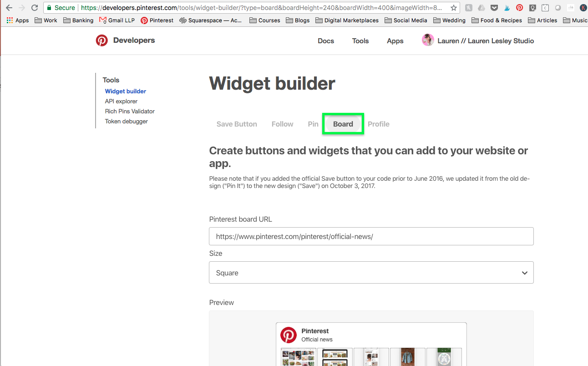Save page with the Pocket extension icon
The height and width of the screenshot is (366, 588).
coord(494,8)
